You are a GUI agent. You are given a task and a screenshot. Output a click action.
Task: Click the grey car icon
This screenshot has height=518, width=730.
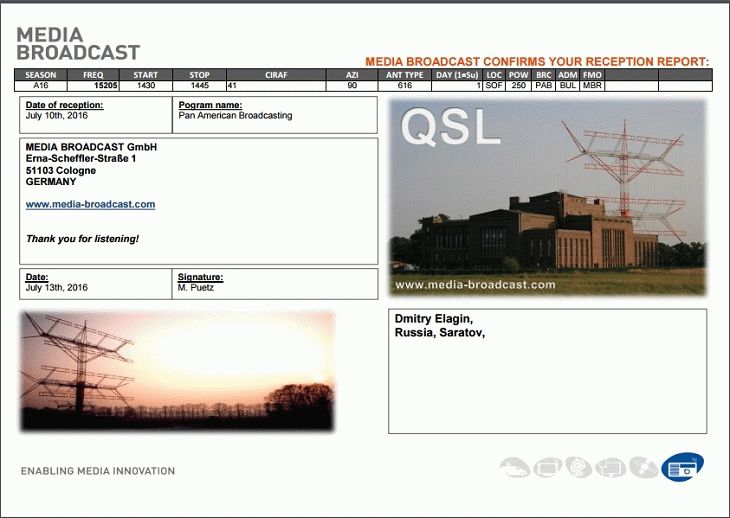pos(515,467)
